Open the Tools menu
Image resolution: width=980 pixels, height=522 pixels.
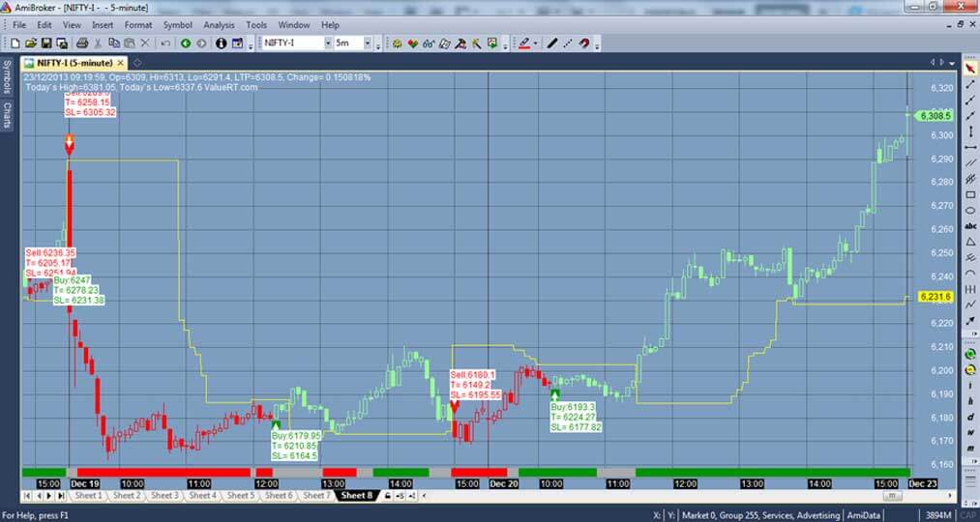[256, 25]
